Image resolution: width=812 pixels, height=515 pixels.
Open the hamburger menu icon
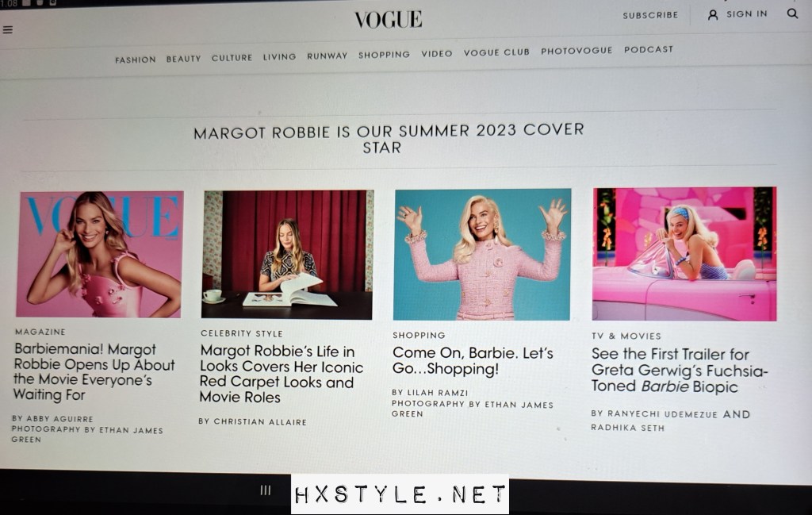[x=7, y=29]
